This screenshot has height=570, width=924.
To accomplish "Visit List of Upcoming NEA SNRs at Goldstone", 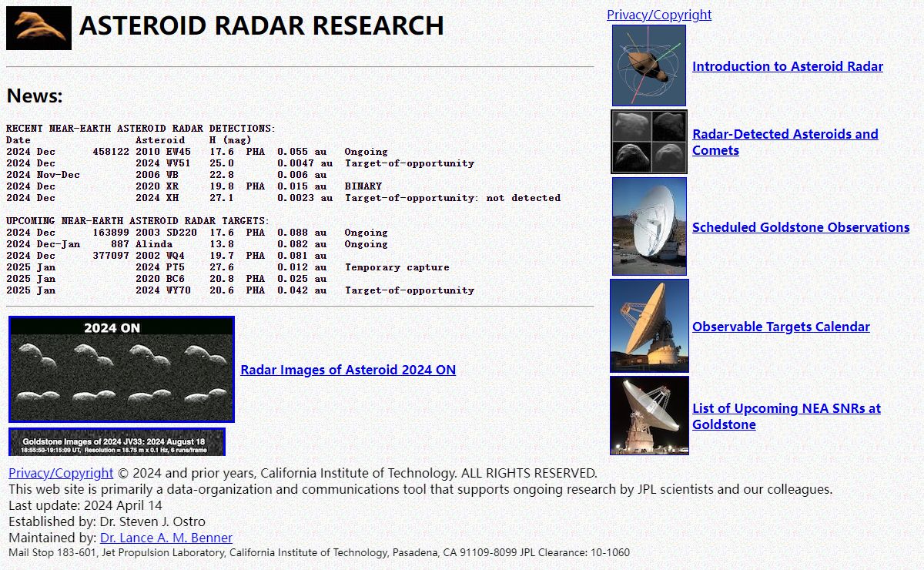I will click(785, 408).
